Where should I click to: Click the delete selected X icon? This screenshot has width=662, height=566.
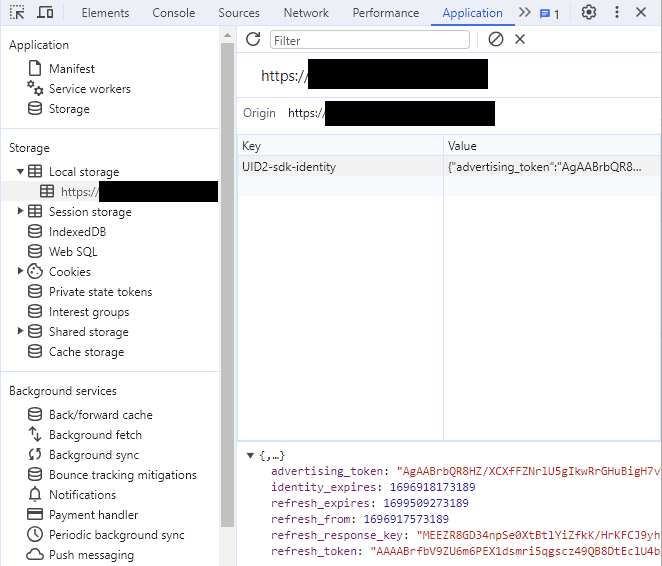click(520, 39)
